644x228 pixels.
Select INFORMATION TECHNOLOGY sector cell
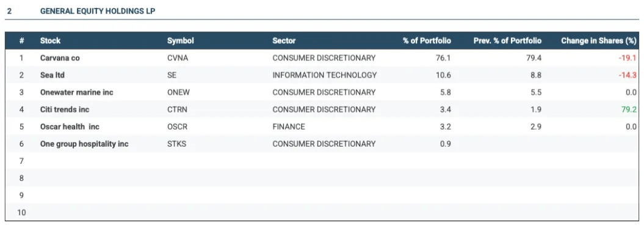325,75
